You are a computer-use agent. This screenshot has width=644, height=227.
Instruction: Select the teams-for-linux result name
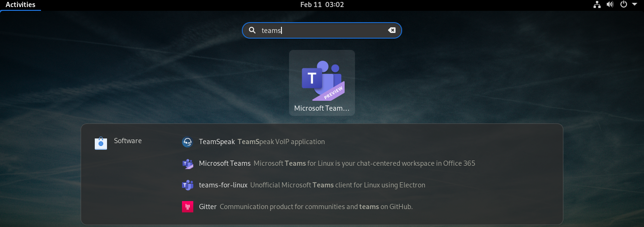click(223, 185)
